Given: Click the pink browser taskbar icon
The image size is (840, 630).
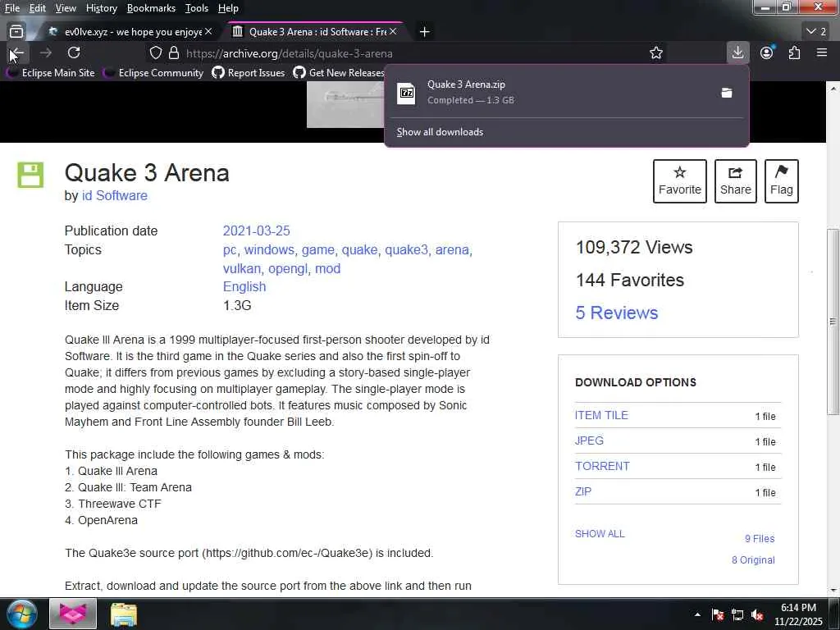Looking at the screenshot, I should coord(73,614).
